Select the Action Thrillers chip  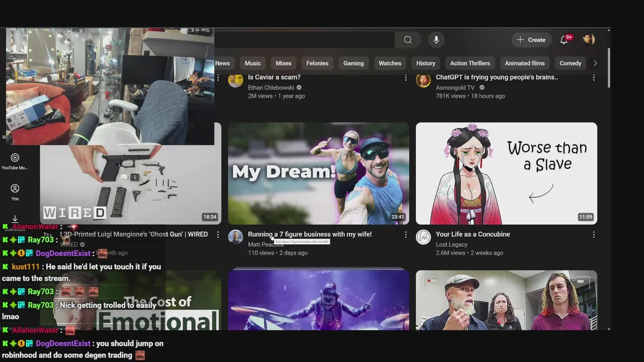click(x=470, y=63)
